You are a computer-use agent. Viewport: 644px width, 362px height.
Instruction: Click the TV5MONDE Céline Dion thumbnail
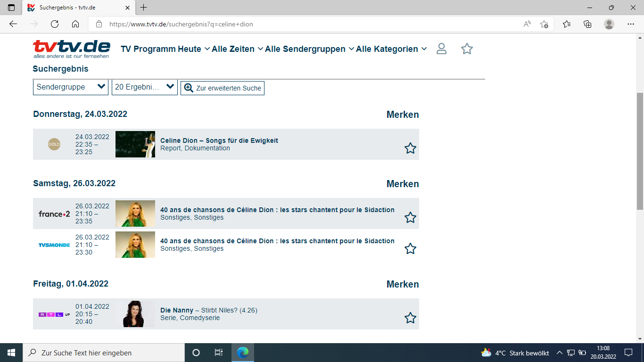135,245
